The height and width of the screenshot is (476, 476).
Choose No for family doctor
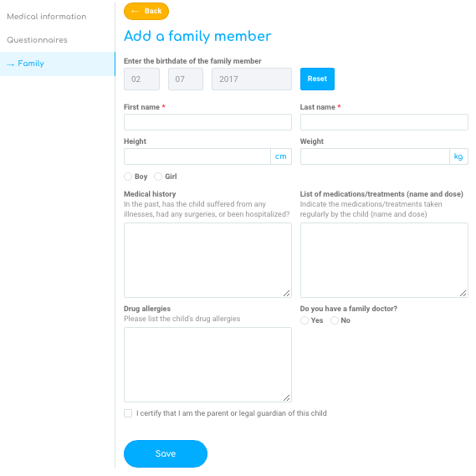335,320
